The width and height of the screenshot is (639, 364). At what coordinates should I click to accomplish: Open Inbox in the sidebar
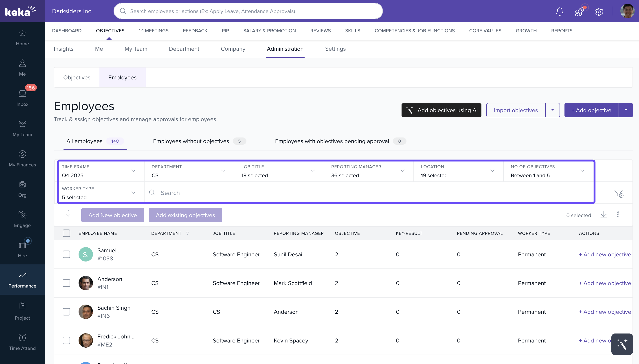click(x=22, y=98)
